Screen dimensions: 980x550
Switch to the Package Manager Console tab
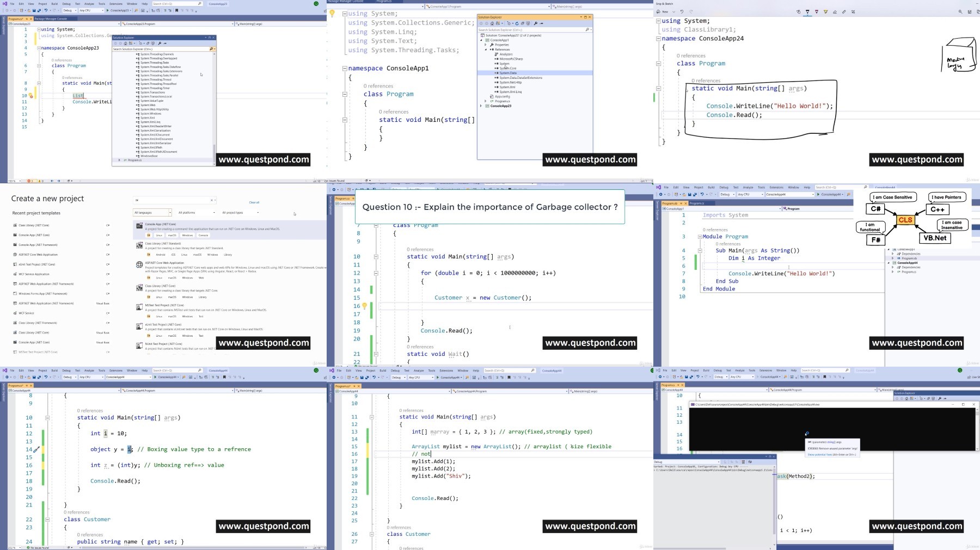[x=51, y=18]
